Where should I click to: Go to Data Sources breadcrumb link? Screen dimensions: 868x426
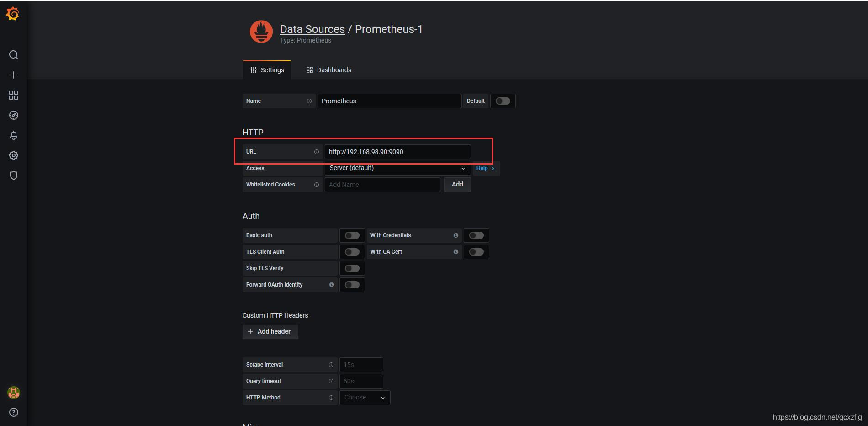[x=312, y=29]
